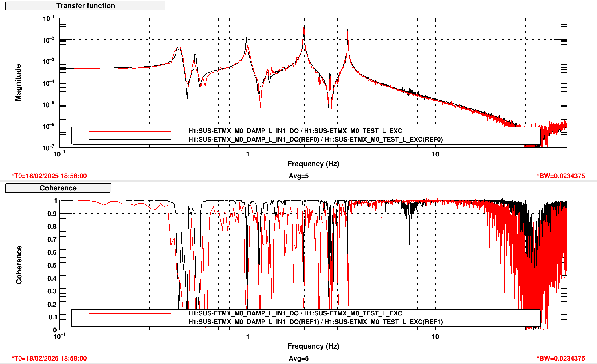This screenshot has height=364, width=597.
Task: Click the 1 tick label on coherence frequency axis
Action: [248, 337]
